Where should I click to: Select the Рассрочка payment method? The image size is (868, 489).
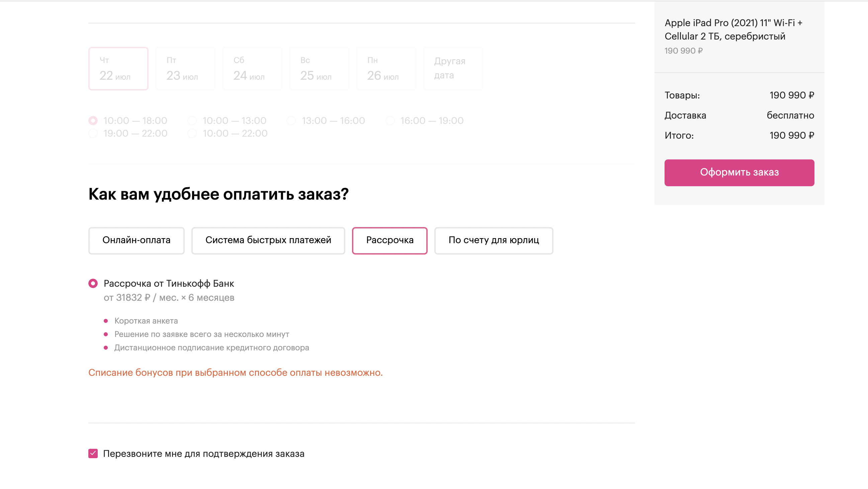389,240
